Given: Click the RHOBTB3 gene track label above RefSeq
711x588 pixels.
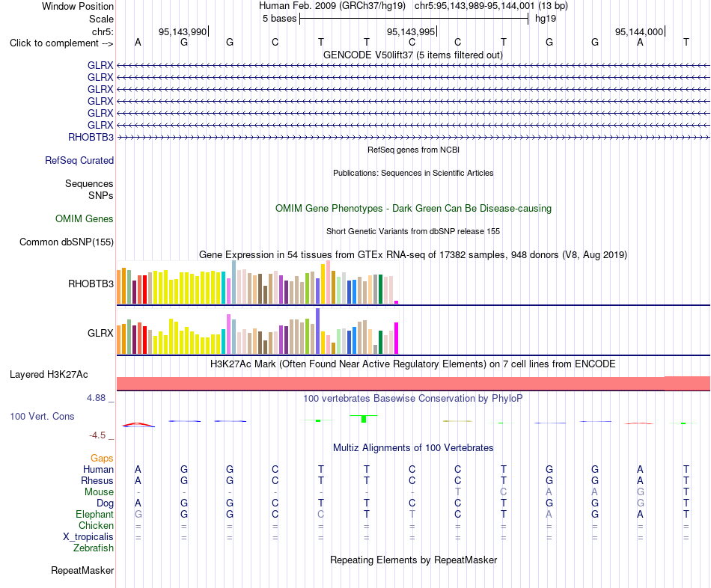Looking at the screenshot, I should coord(91,138).
